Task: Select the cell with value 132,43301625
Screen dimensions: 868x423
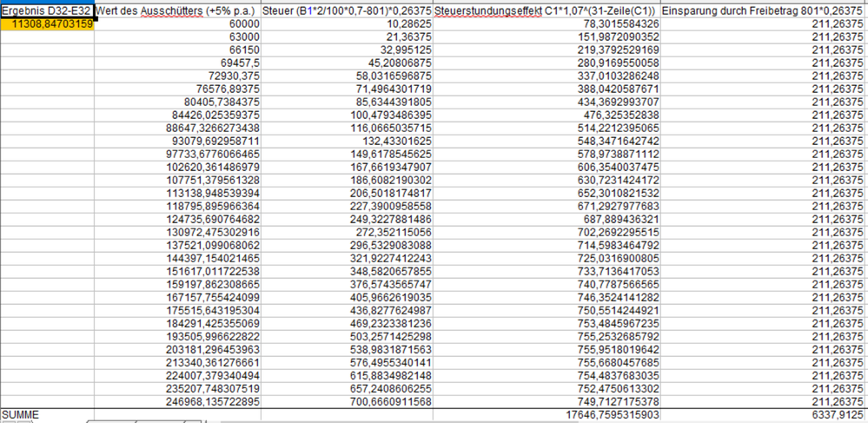Action: pos(346,141)
